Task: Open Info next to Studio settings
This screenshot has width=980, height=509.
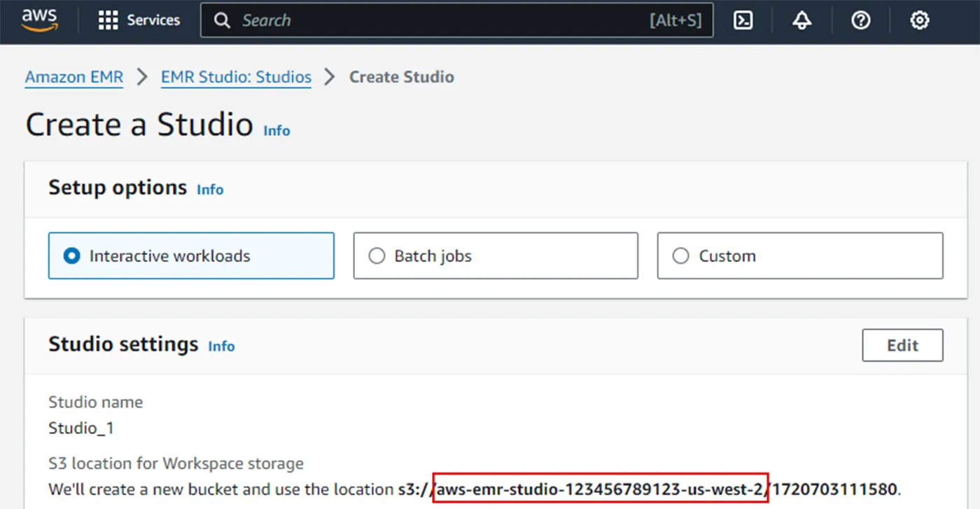Action: 221,346
